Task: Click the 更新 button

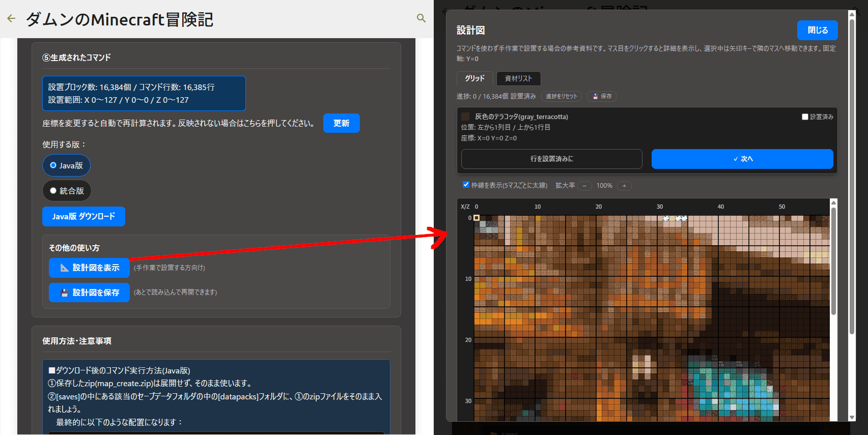Action: [342, 123]
